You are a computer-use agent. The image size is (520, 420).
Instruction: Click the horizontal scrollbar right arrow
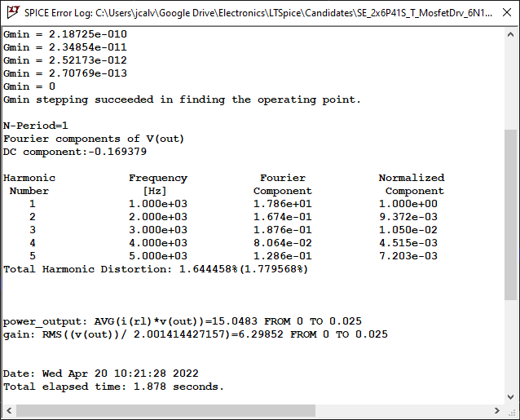[496, 411]
